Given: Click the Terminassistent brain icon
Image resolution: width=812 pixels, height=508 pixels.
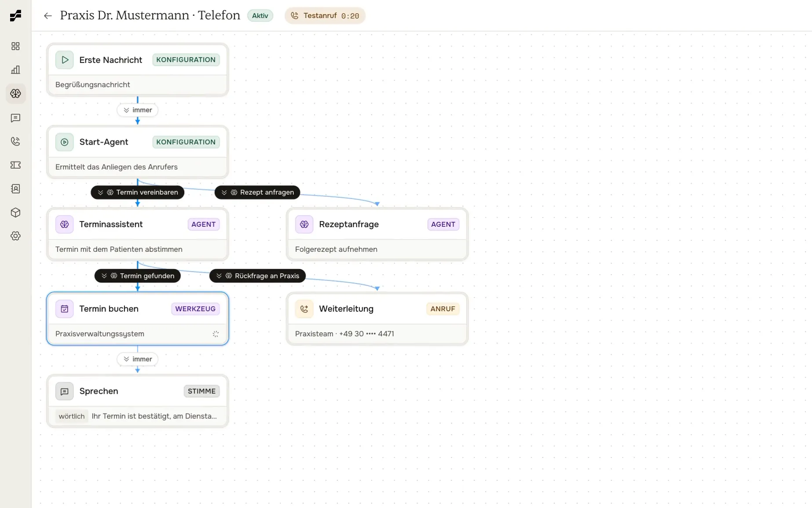Looking at the screenshot, I should click(x=65, y=224).
